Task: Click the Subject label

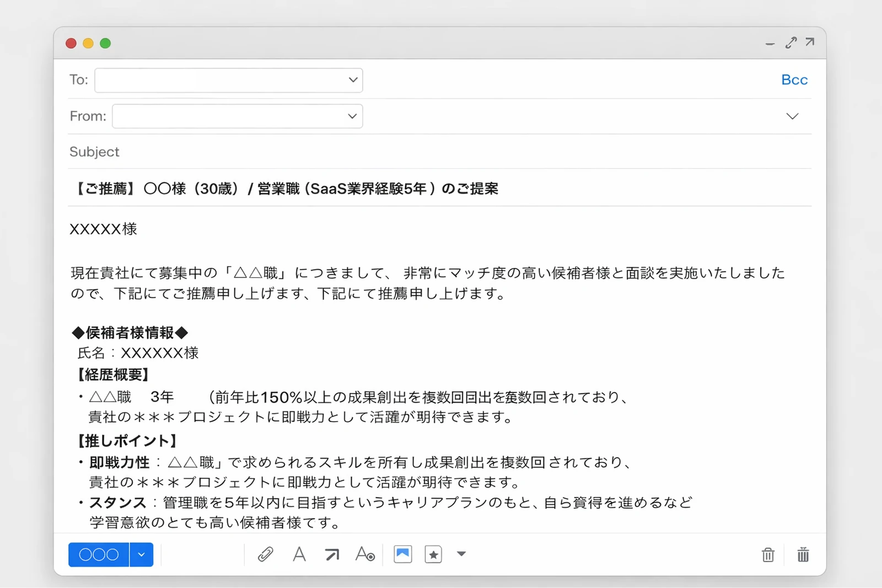Action: pos(94,152)
